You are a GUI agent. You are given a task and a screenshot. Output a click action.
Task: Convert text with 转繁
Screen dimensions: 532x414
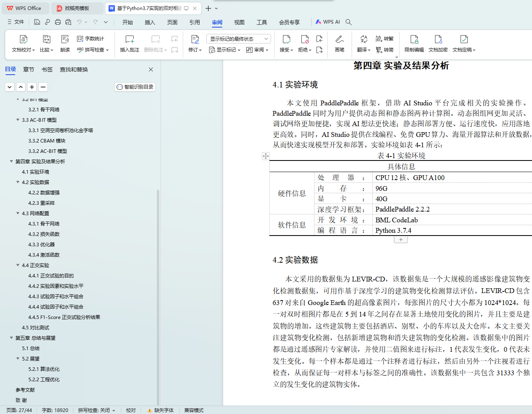pyautogui.click(x=385, y=39)
